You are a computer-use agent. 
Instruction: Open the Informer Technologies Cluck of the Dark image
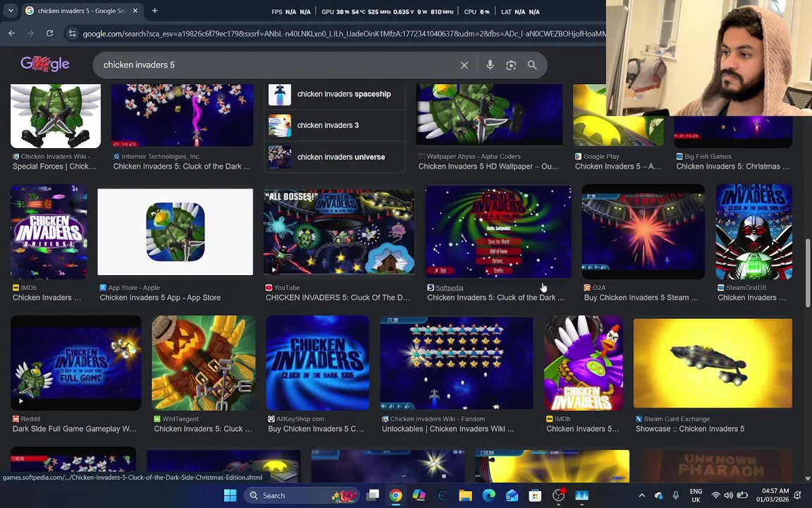tap(183, 115)
